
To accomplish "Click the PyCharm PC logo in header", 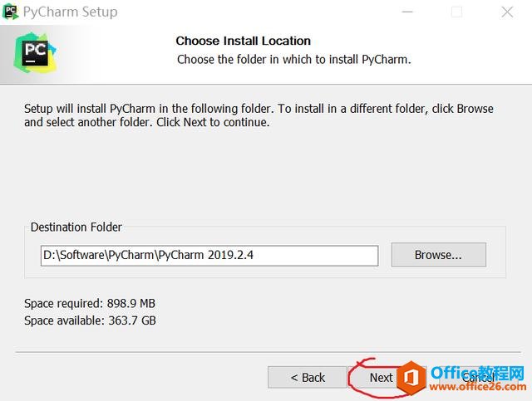I will 35,53.
